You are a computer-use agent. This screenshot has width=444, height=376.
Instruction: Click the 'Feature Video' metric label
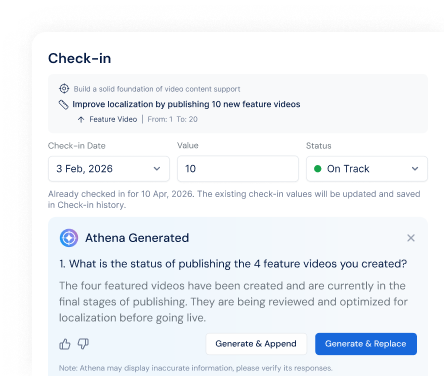coord(113,119)
